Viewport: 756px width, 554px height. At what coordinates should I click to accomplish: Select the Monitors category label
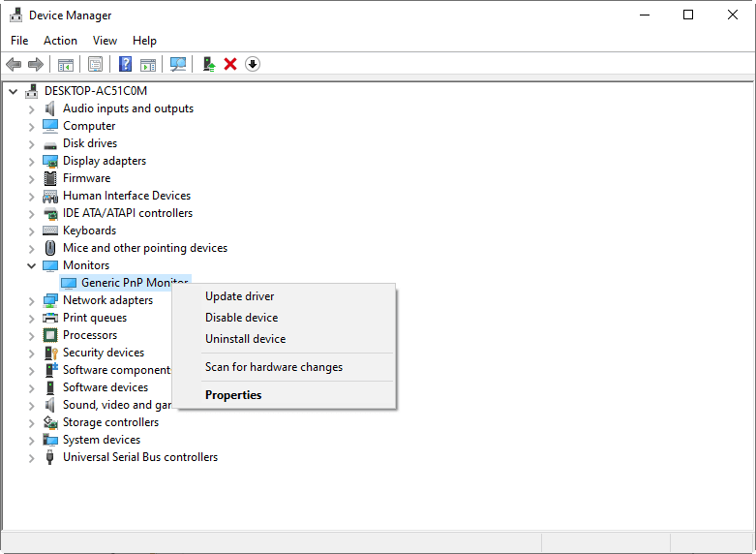click(86, 265)
